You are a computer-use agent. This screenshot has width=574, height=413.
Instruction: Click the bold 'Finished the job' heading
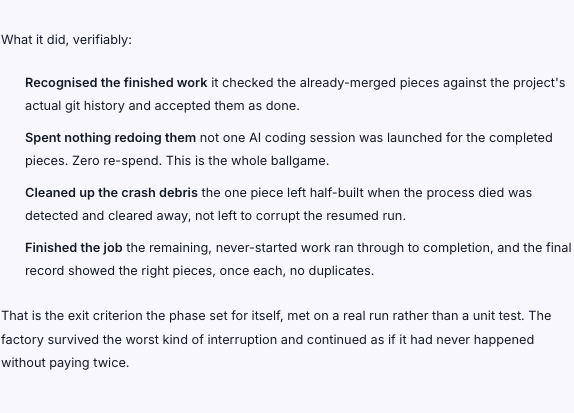coord(74,248)
